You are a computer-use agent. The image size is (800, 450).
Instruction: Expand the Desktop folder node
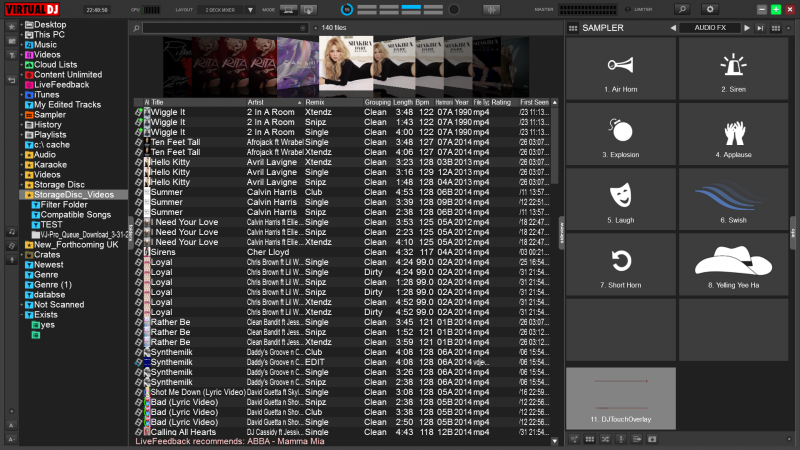click(x=21, y=24)
